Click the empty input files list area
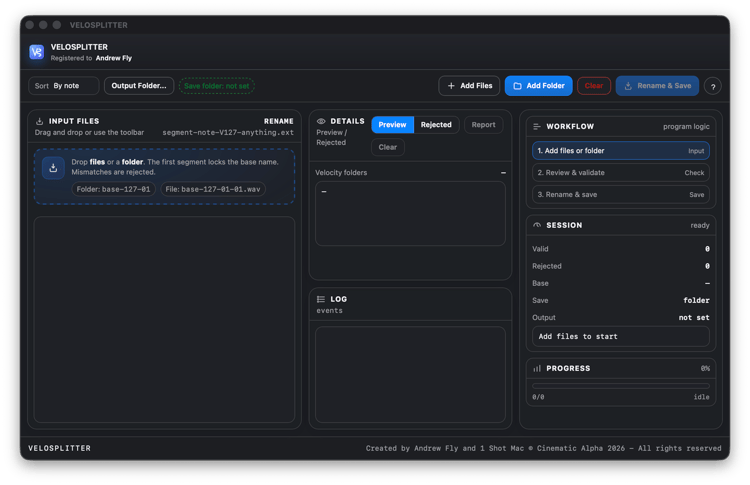 [x=164, y=319]
